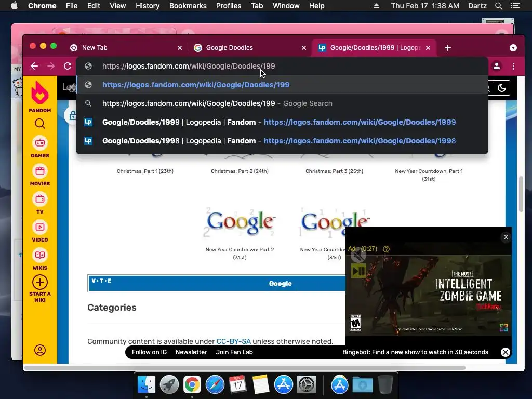Select highlighted URL suggestion ending in Doodles/199
This screenshot has width=532, height=399.
[282, 85]
